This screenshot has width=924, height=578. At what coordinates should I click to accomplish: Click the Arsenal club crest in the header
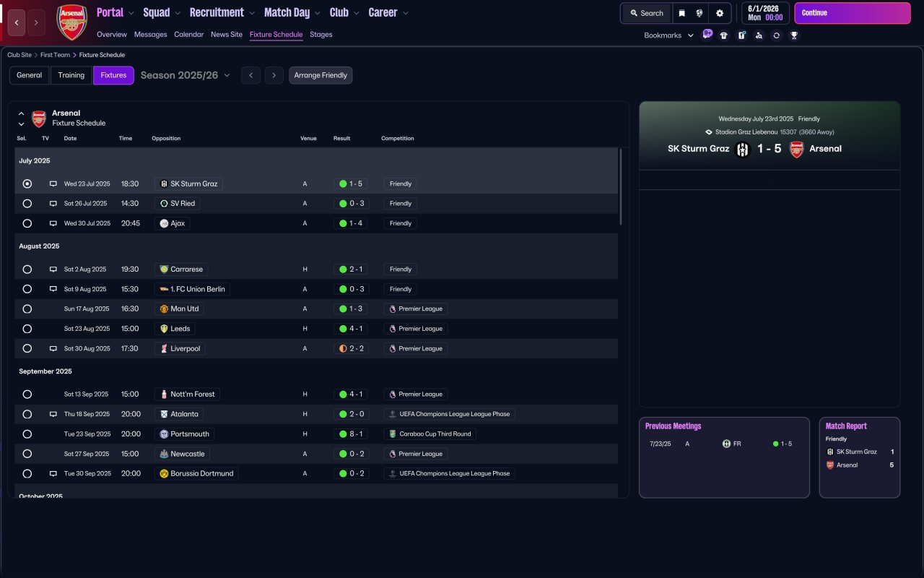pyautogui.click(x=72, y=22)
